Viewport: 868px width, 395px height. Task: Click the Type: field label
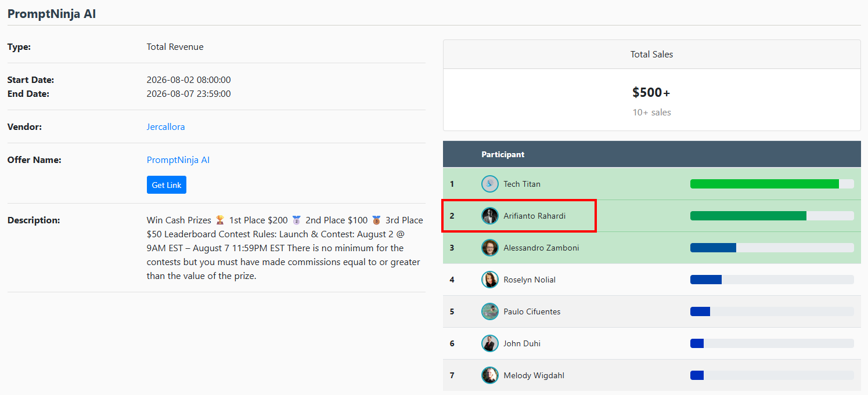[x=19, y=47]
